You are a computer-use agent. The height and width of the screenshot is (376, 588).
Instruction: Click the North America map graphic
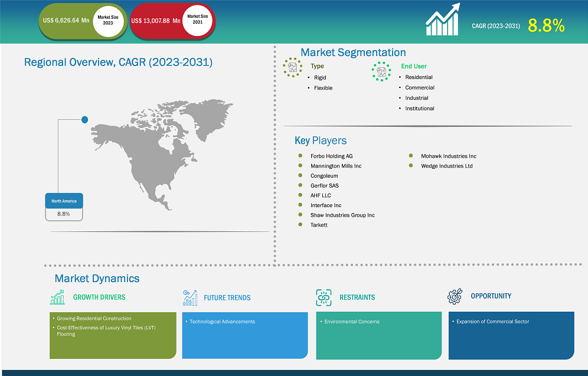pyautogui.click(x=162, y=154)
